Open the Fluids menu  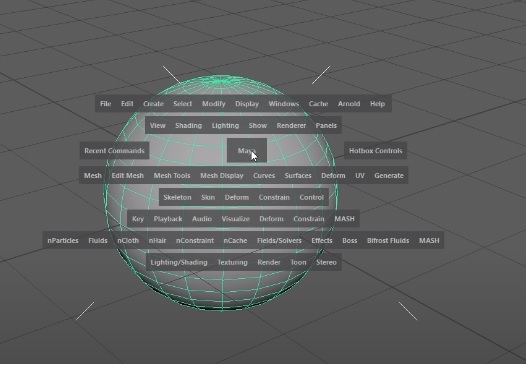click(x=98, y=241)
